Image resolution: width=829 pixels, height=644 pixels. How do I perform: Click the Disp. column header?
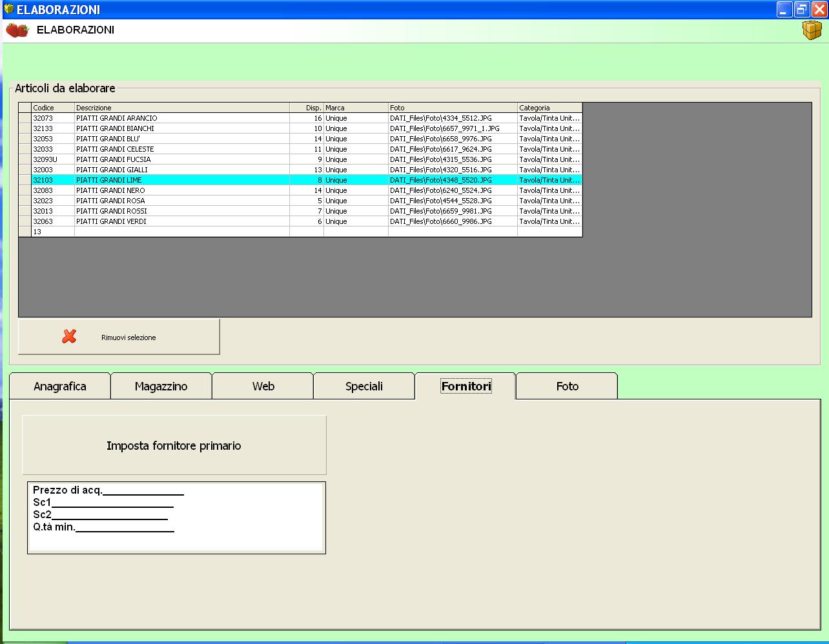pos(307,108)
